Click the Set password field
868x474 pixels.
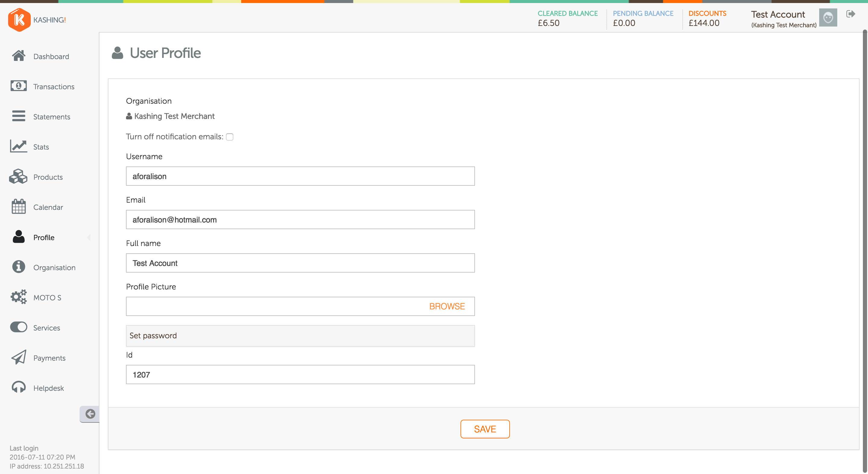[300, 335]
